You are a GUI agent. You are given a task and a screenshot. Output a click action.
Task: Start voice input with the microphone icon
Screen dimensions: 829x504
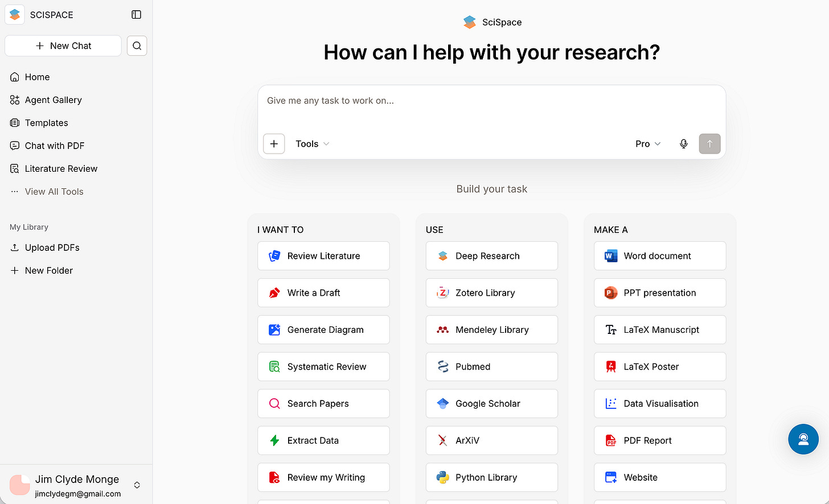tap(684, 144)
